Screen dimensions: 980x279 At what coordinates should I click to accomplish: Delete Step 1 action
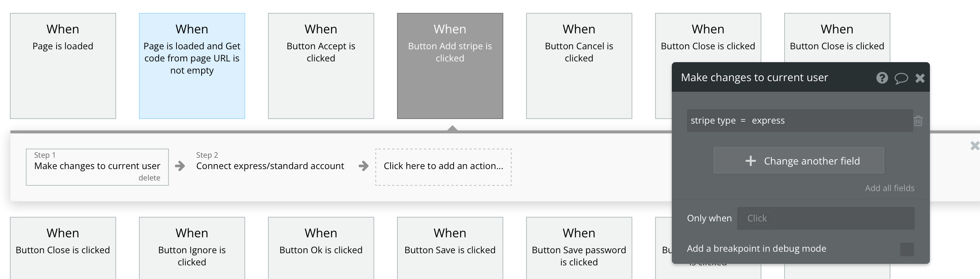[149, 178]
